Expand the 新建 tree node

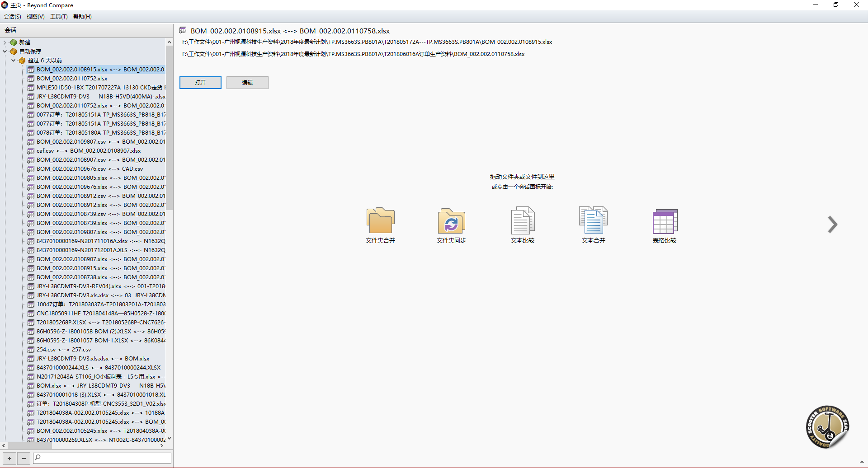pos(5,42)
